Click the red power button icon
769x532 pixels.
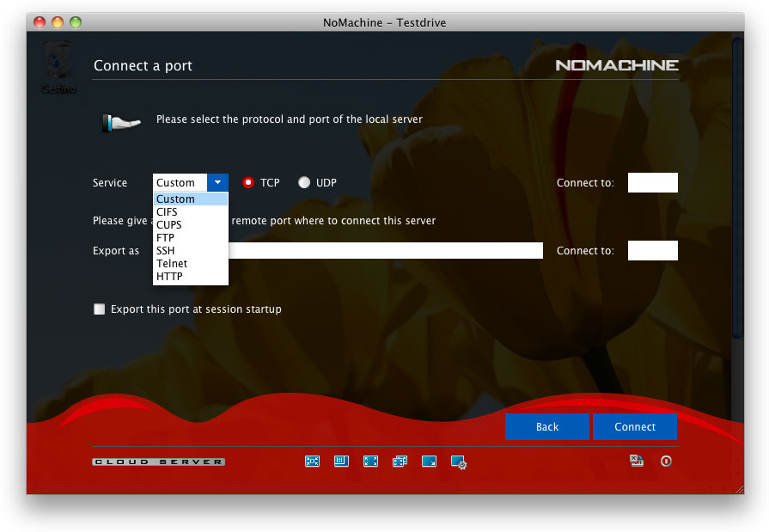click(666, 462)
